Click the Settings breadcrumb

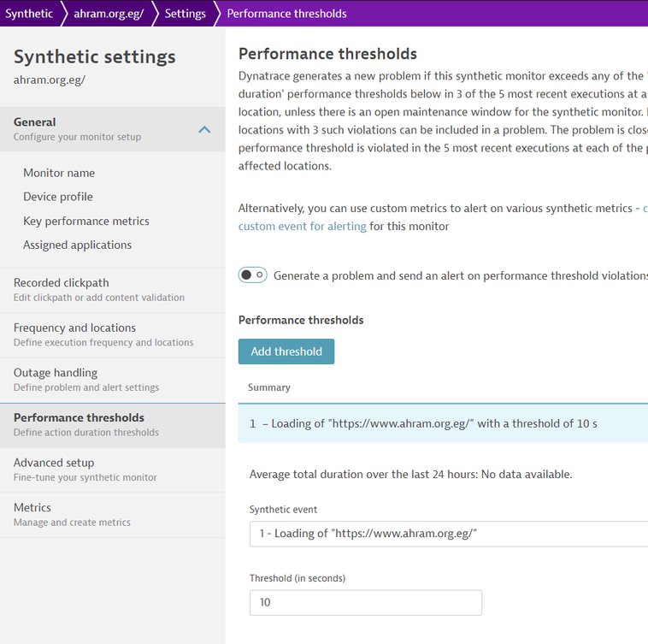(185, 14)
